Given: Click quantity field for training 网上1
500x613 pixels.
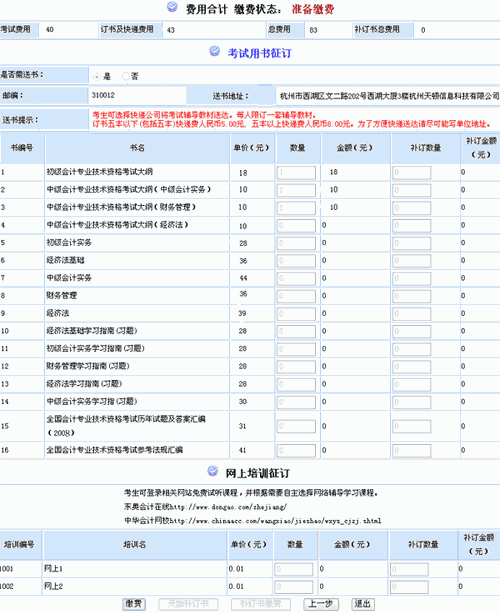Looking at the screenshot, I should click(x=294, y=569).
